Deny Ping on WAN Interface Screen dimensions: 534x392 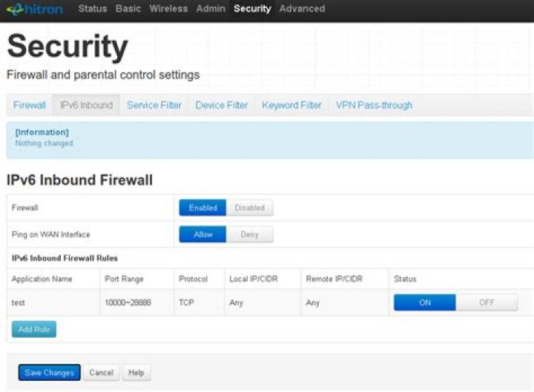[250, 234]
